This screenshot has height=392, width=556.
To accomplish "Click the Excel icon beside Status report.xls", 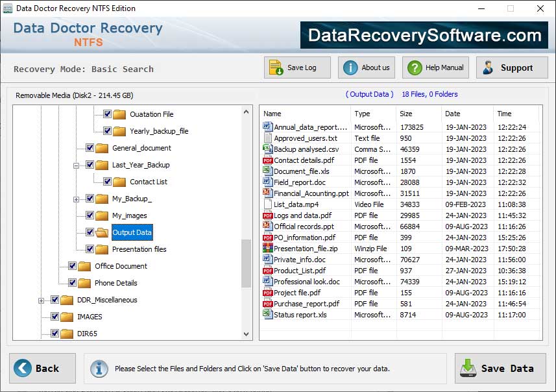I will [267, 315].
